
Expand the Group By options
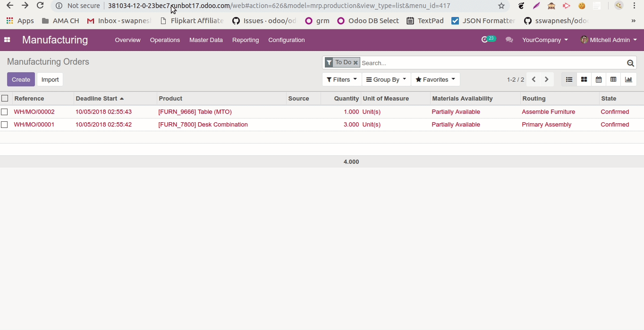386,79
